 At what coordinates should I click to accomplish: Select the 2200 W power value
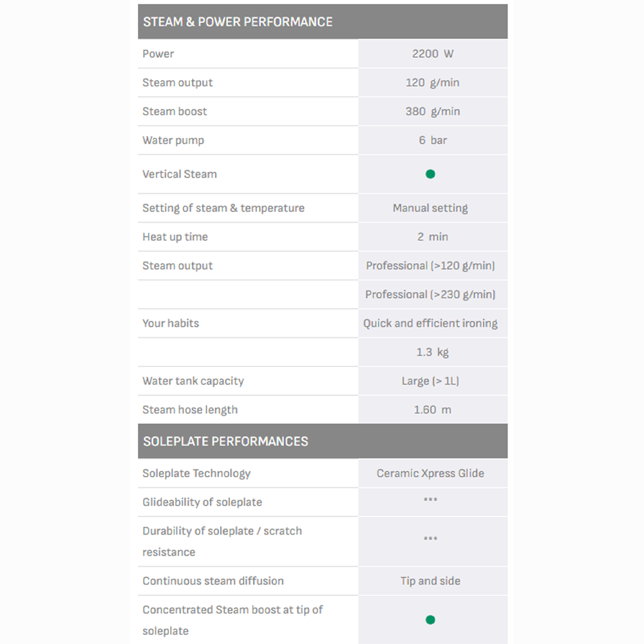(433, 54)
